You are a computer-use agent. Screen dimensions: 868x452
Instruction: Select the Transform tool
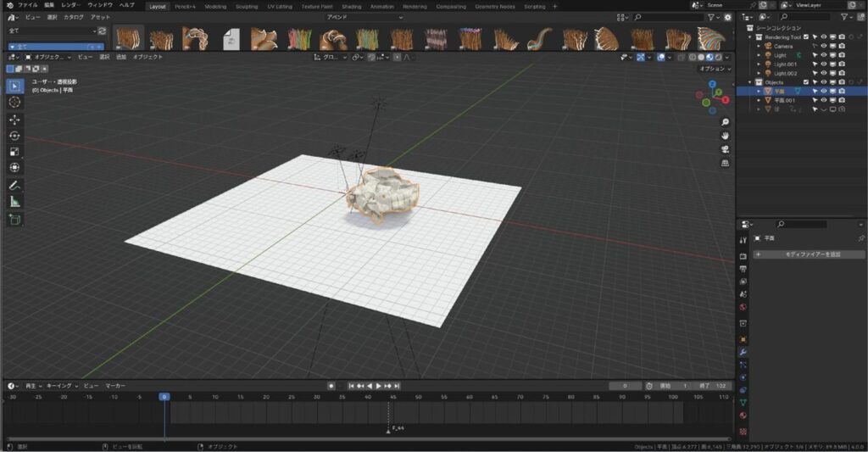[x=15, y=167]
